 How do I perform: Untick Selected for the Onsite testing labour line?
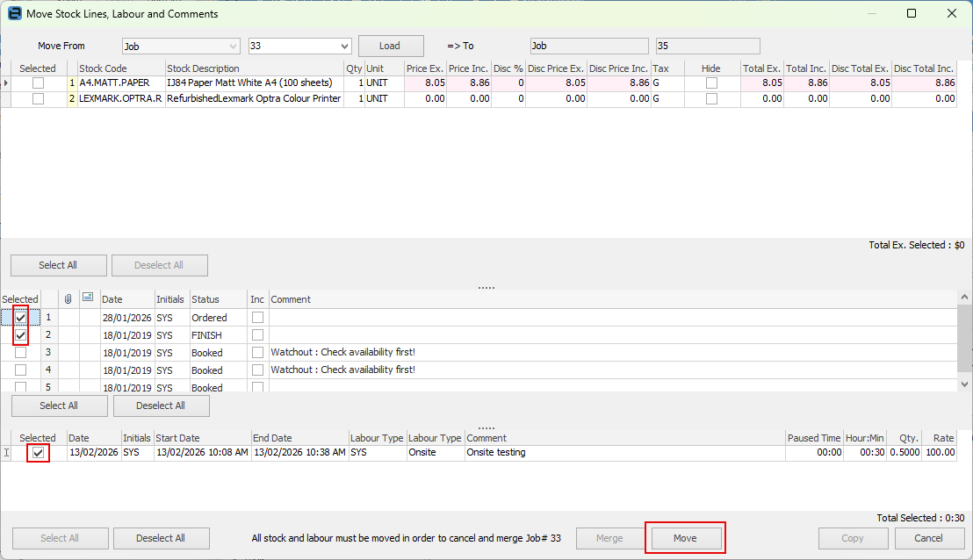pos(38,453)
